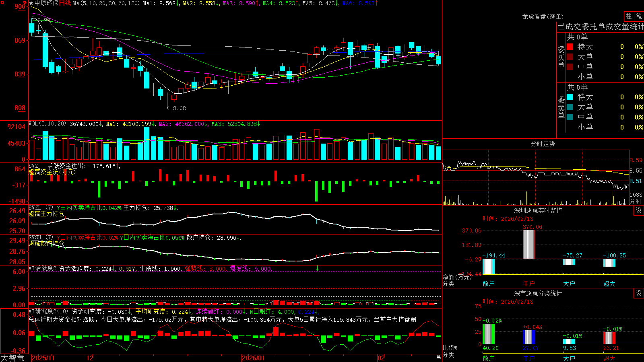
Task: Click the 已成交委托单成交量统计 header
Action: pyautogui.click(x=601, y=27)
